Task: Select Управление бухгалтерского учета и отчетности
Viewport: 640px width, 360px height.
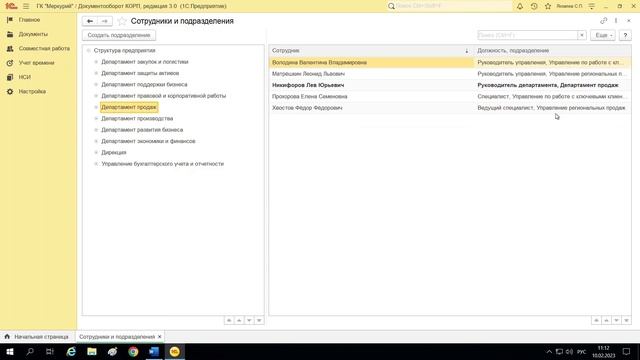Action: tap(162, 164)
